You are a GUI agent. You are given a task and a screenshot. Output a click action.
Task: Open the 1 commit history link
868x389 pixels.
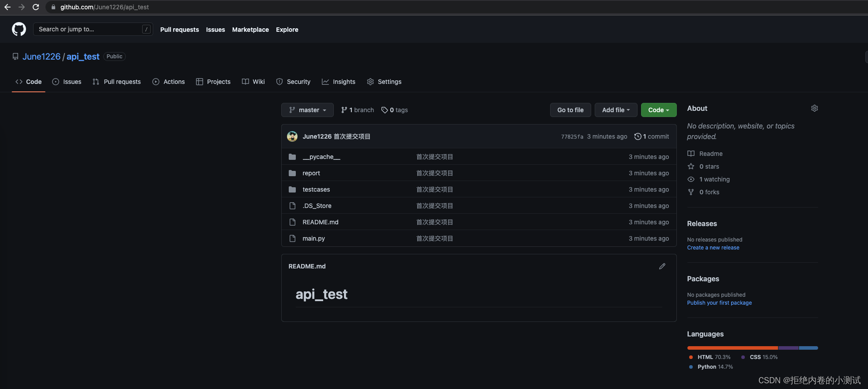pos(652,136)
